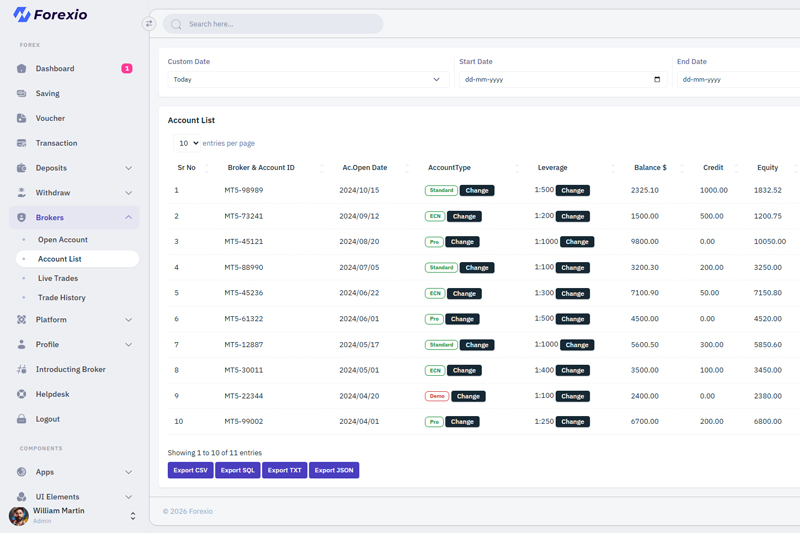Viewport: 800px width, 533px height.
Task: Click the Export JSON button
Action: click(x=334, y=470)
